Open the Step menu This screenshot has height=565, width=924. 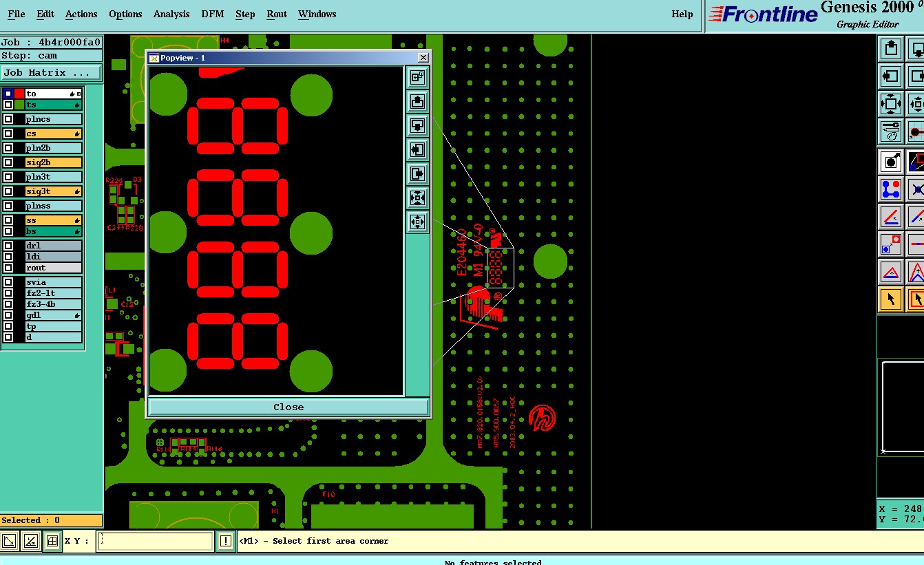coord(245,14)
